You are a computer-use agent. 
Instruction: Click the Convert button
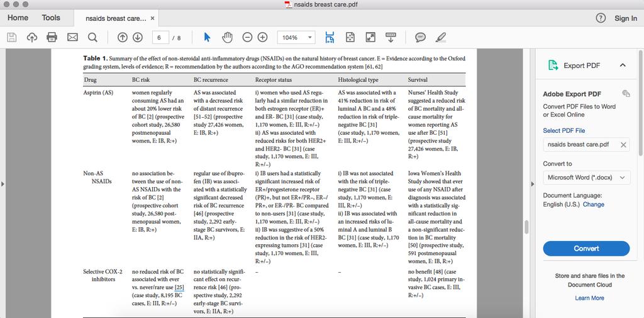tap(586, 249)
